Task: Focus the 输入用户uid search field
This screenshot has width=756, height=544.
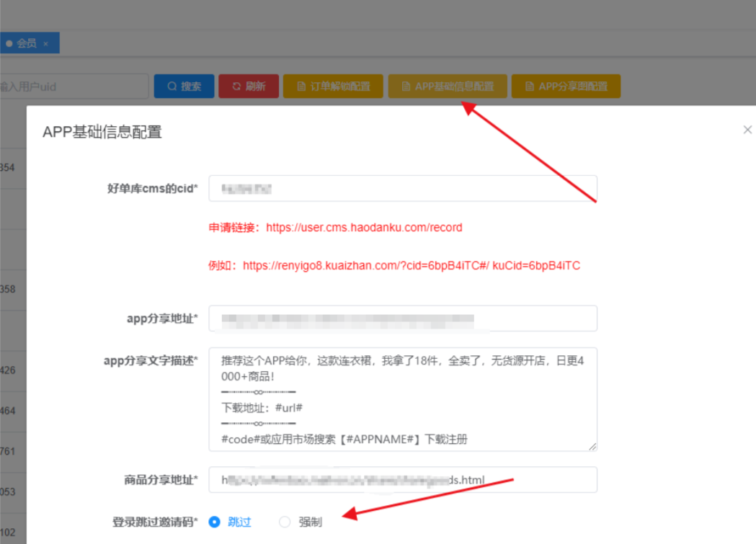Action: pyautogui.click(x=72, y=86)
